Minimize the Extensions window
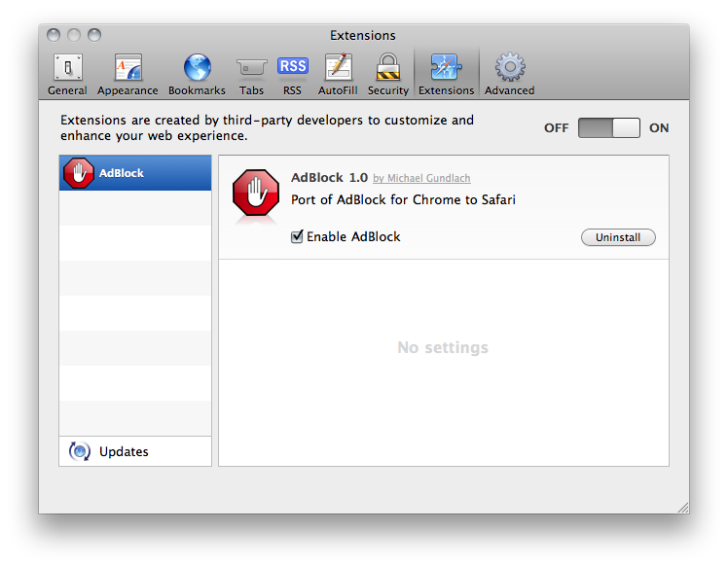Screen dimensions: 728x567 [x=74, y=35]
